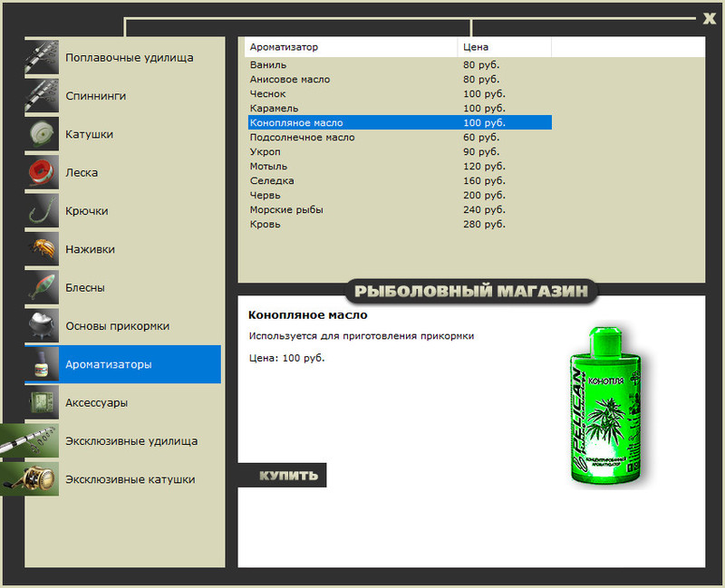Open the beetle bait icon beside Наживки
Screen dimensions: 725x588
click(42, 249)
